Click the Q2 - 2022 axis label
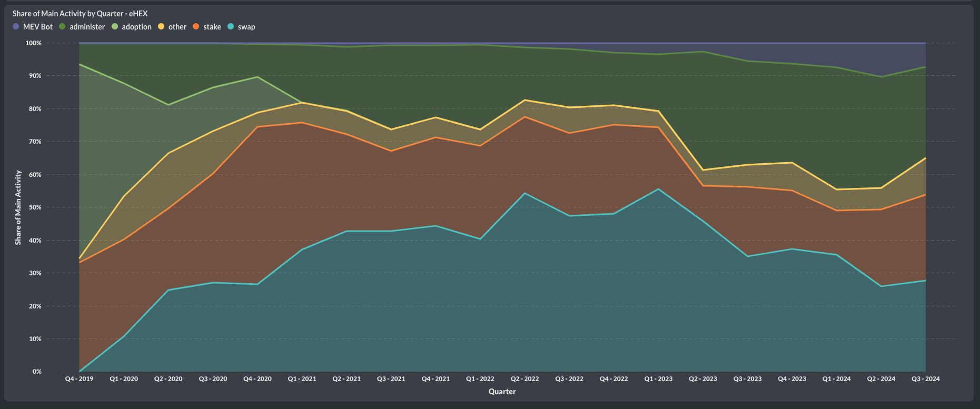Screen dimensions: 980x409 (x=524, y=379)
